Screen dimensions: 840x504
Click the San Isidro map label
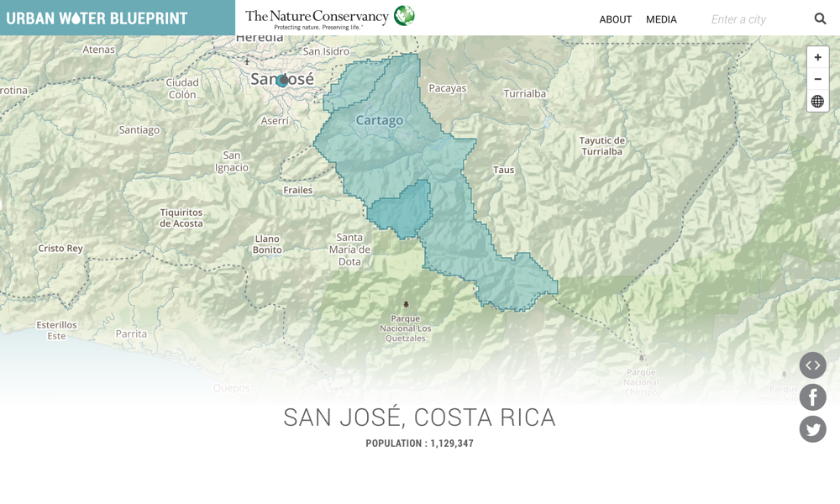326,51
